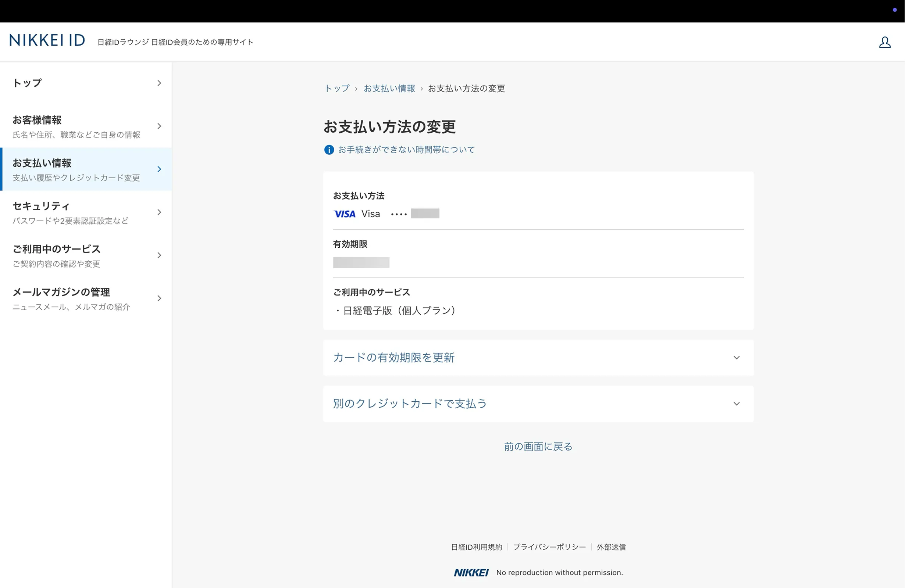Open 日経ID利用規約 footer link
Screen dimensions: 905x588
(x=477, y=547)
